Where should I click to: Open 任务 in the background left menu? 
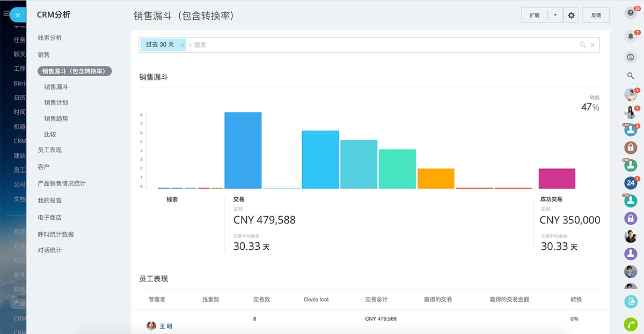click(x=19, y=40)
